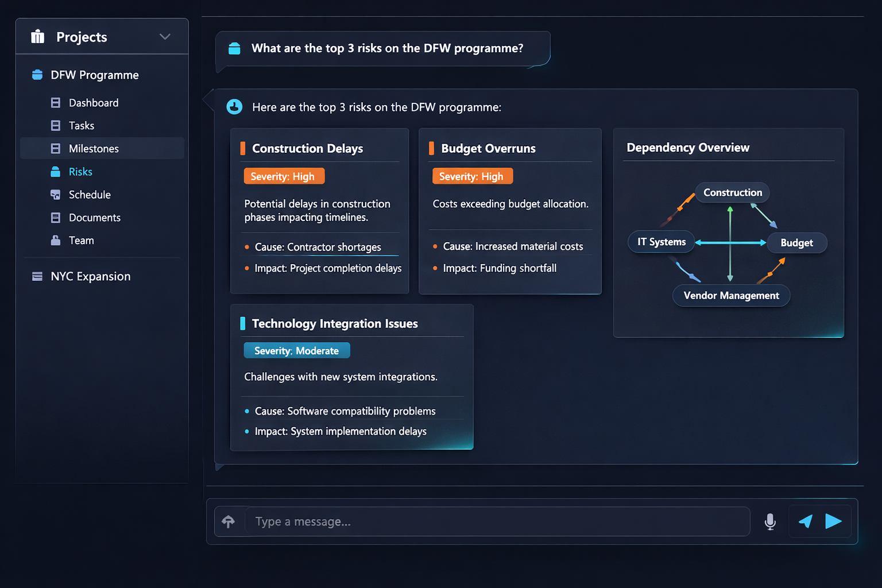The image size is (882, 588).
Task: Click the assistant avatar icon
Action: (234, 107)
